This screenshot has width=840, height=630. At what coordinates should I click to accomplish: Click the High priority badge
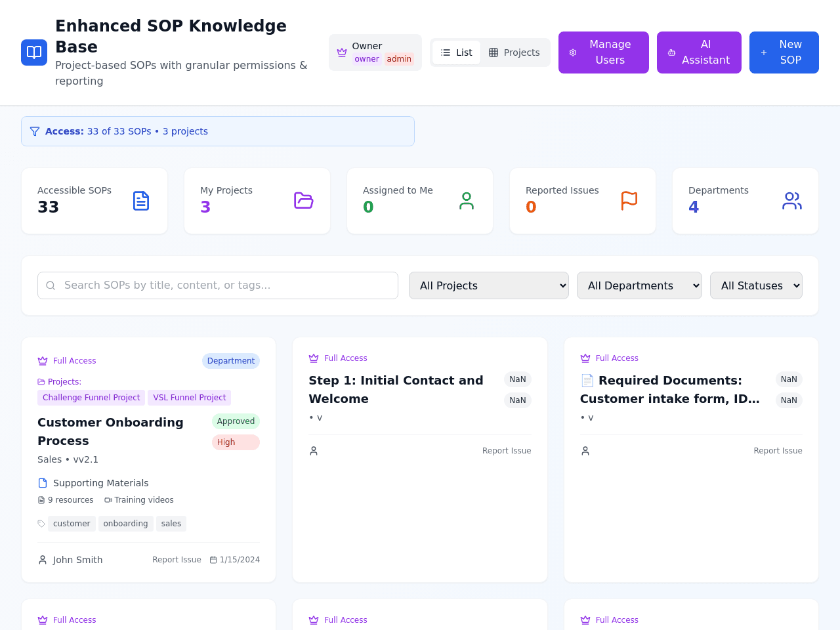coord(236,442)
